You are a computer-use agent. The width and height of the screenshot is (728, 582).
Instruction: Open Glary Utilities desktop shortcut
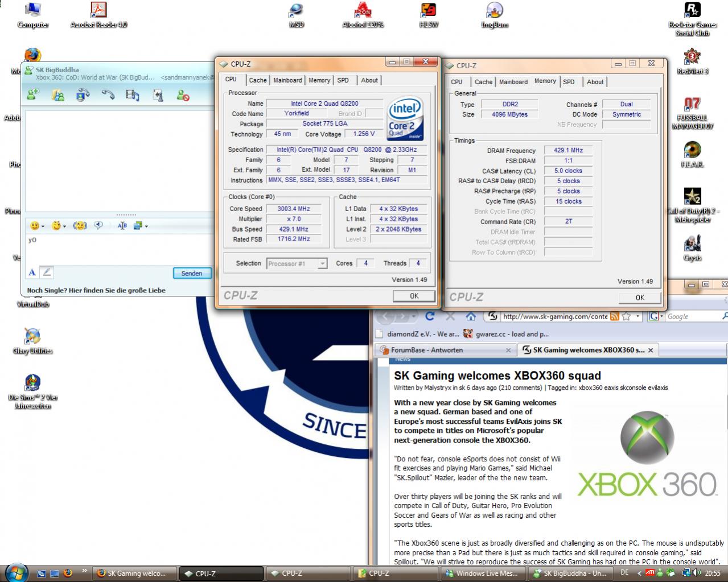[32, 341]
